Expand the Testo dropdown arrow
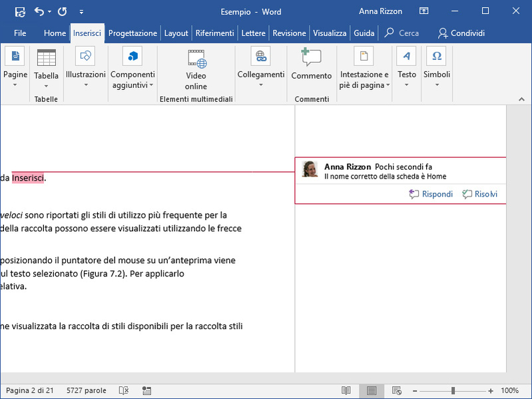This screenshot has width=532, height=399. click(x=406, y=85)
